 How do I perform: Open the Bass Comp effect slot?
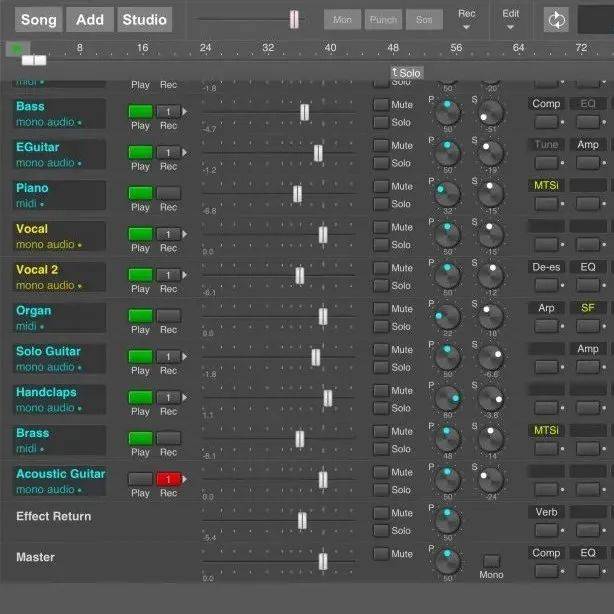tap(546, 103)
